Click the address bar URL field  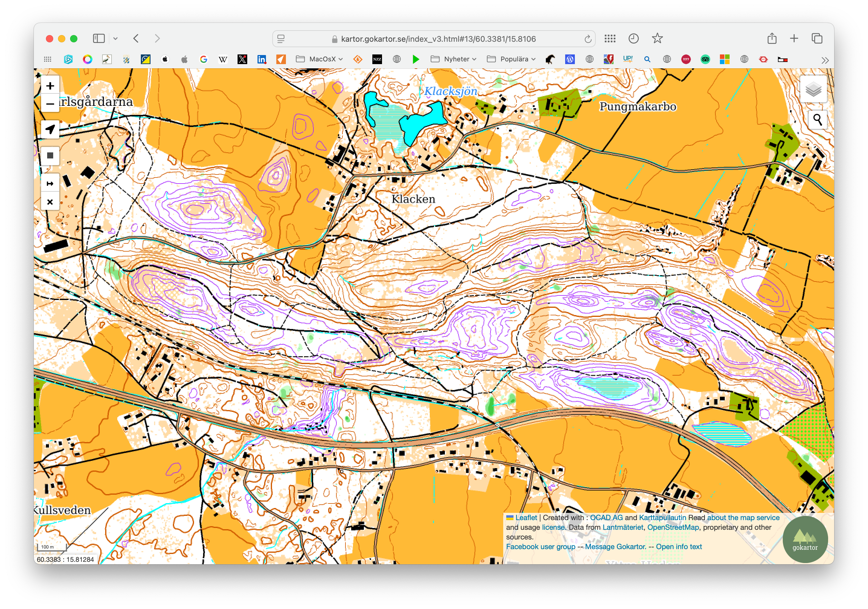click(438, 39)
